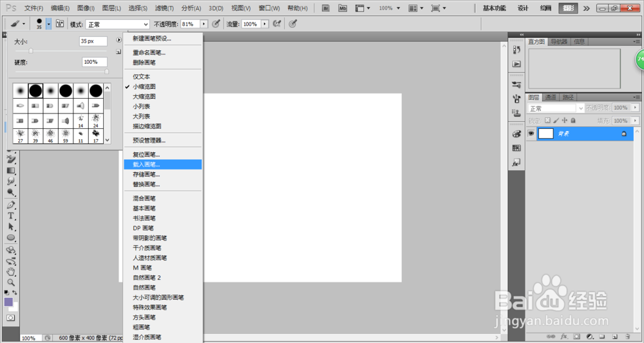Select the Gradient tool in the toolbox
The width and height of the screenshot is (644, 343).
pos(11,170)
